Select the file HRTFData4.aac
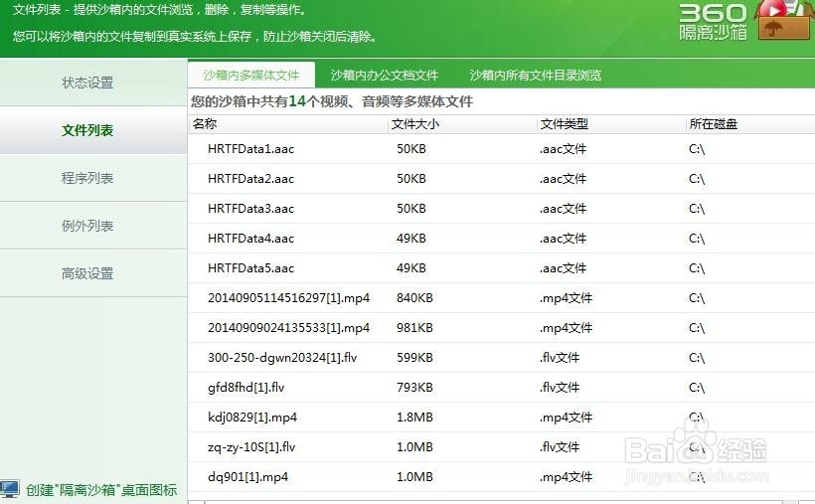The image size is (815, 504). click(x=251, y=239)
